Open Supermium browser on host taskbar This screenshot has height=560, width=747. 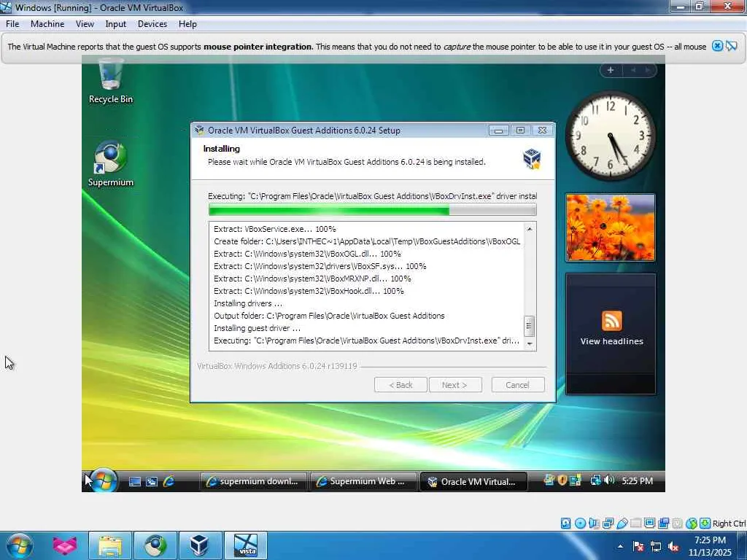pos(155,545)
